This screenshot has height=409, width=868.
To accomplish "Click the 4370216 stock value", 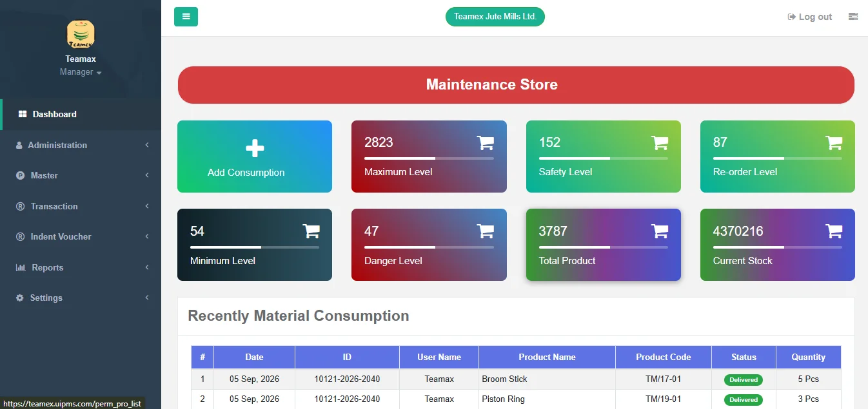I will (x=738, y=231).
